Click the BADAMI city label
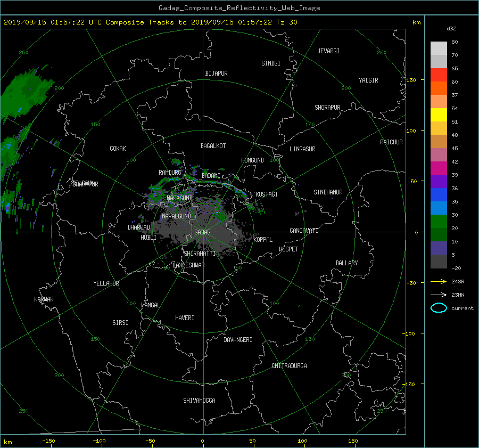 pos(211,176)
